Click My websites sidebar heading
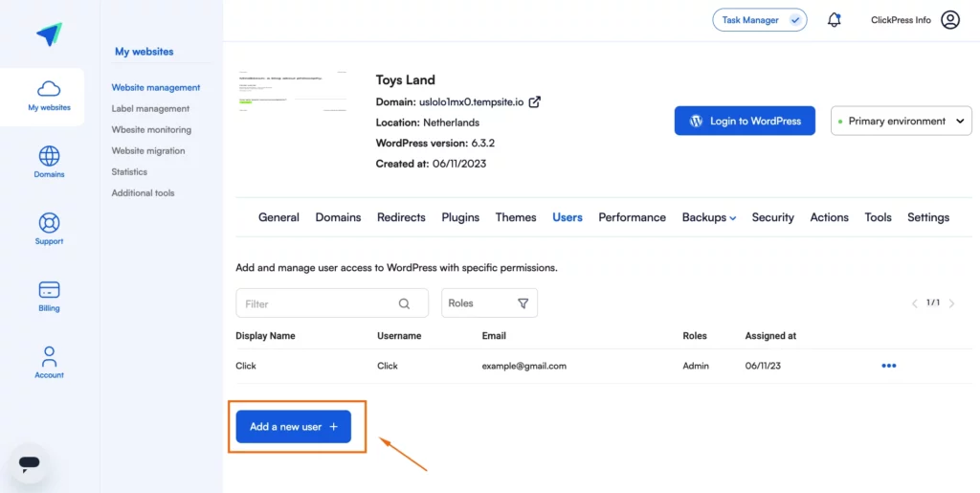This screenshot has height=493, width=980. click(x=145, y=52)
